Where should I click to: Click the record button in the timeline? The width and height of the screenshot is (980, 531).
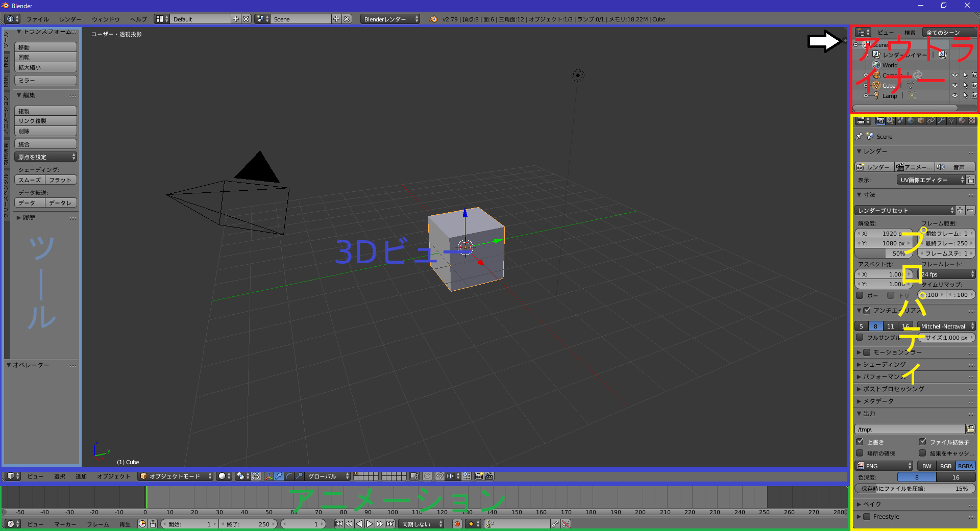pos(457,524)
